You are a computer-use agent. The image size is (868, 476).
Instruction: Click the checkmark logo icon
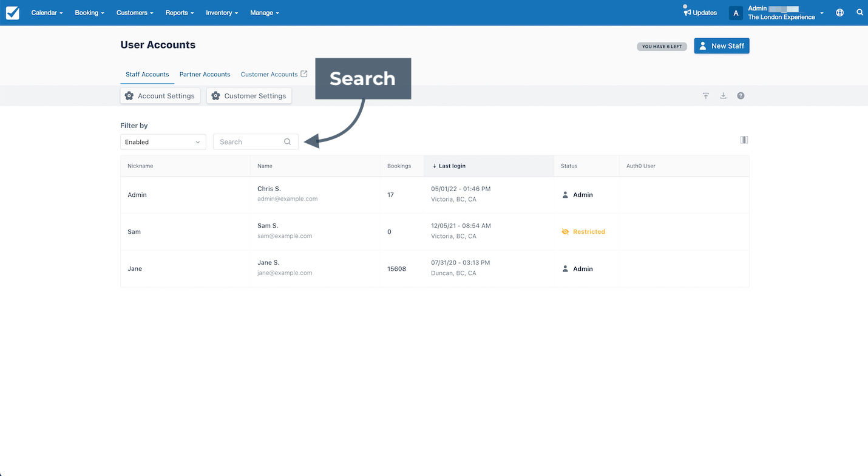point(12,13)
